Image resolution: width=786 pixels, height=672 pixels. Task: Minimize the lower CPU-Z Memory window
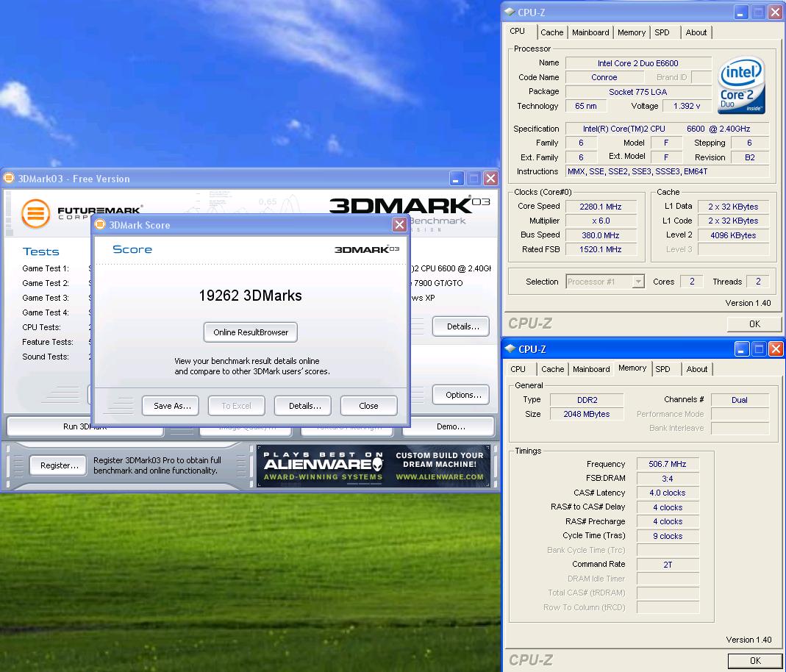coord(741,348)
